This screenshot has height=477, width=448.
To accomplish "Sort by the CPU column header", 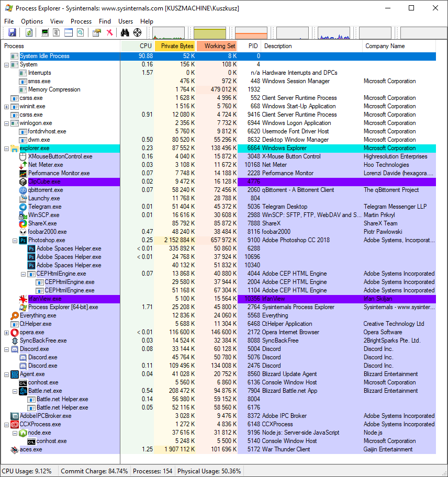I will 137,46.
